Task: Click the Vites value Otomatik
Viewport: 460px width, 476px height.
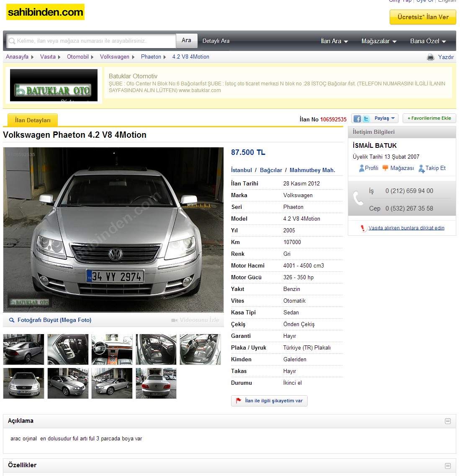Action: tap(294, 301)
